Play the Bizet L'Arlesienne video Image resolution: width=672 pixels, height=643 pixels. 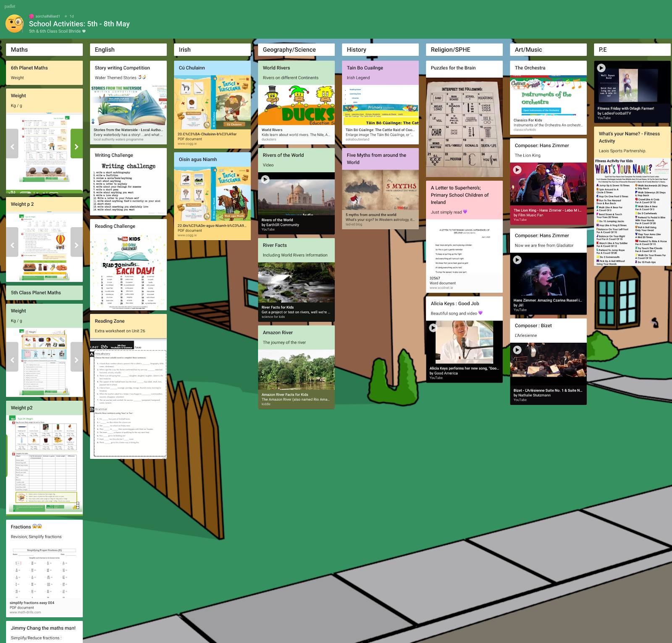pos(517,350)
